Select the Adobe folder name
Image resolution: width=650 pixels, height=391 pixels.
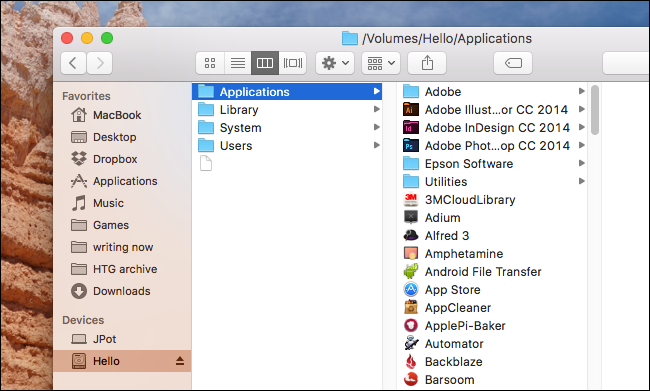click(443, 91)
